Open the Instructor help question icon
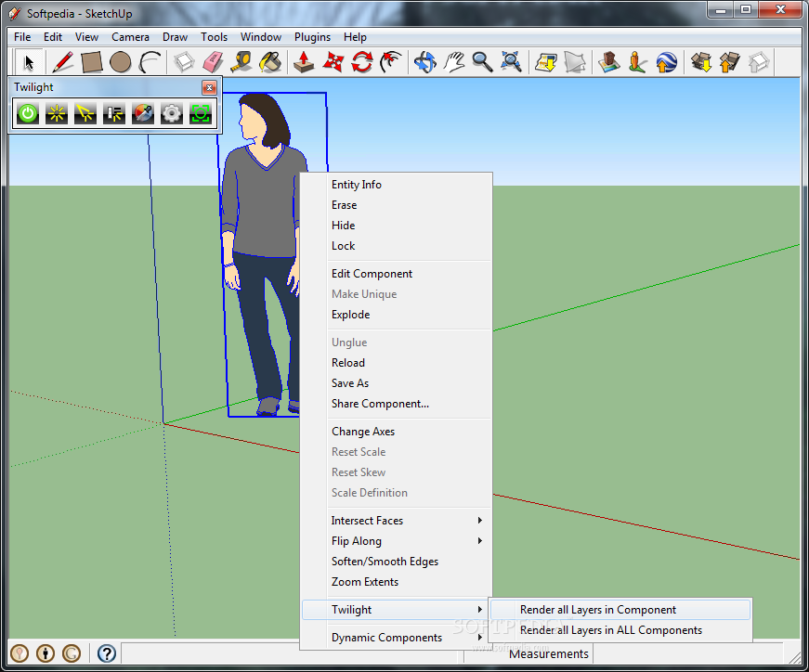The height and width of the screenshot is (672, 809). (106, 653)
